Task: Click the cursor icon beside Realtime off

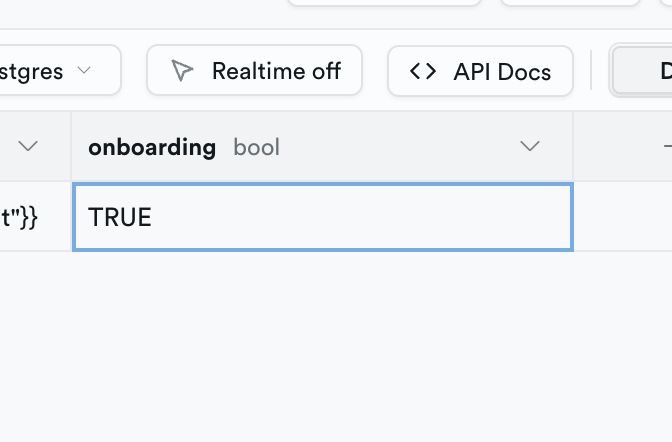Action: click(182, 71)
